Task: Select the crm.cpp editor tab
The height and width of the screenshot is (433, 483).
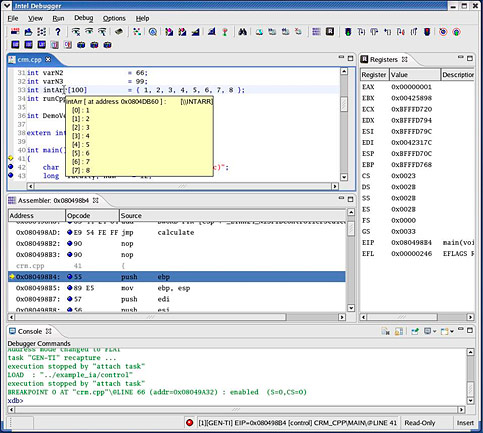Action: (29, 60)
